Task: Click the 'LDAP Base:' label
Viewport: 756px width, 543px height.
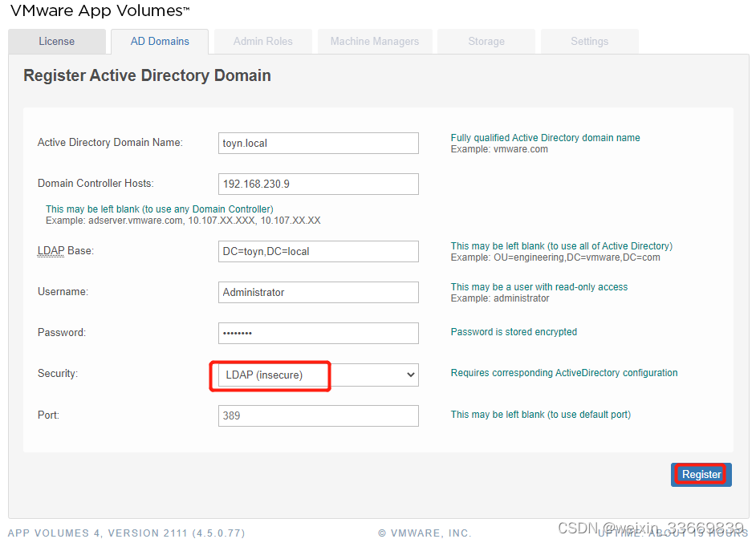Action: (x=66, y=251)
